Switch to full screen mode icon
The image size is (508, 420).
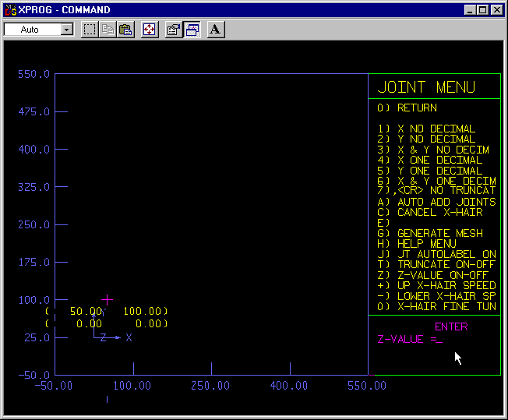coord(150,30)
